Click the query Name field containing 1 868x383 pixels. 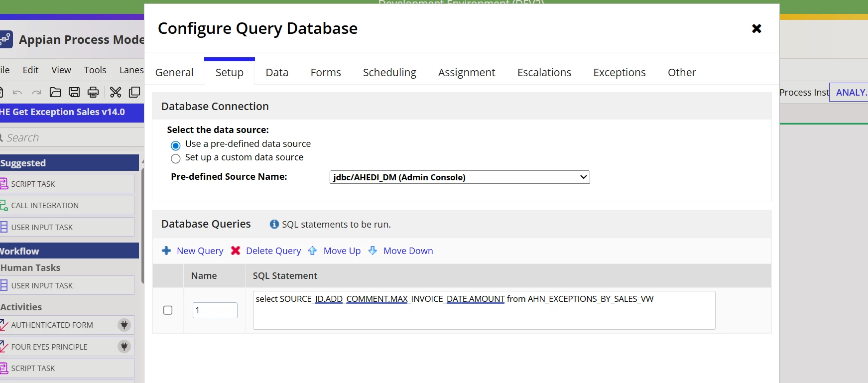pos(215,310)
